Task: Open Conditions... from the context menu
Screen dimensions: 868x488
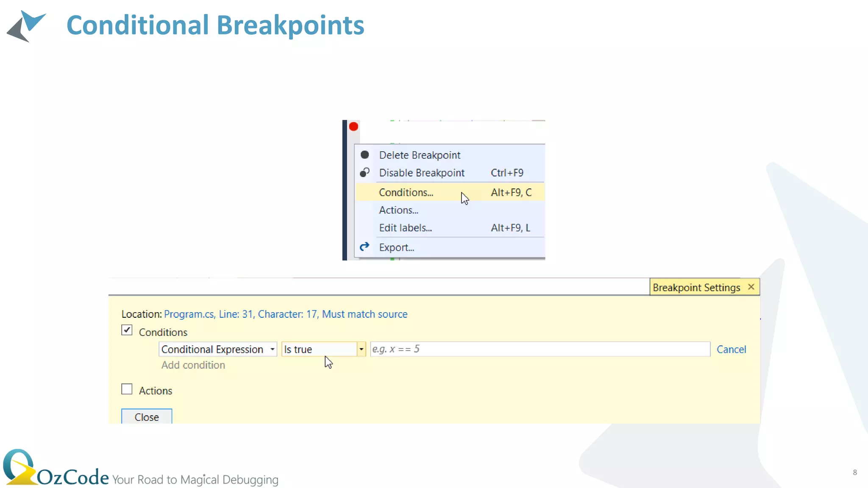Action: click(450, 192)
